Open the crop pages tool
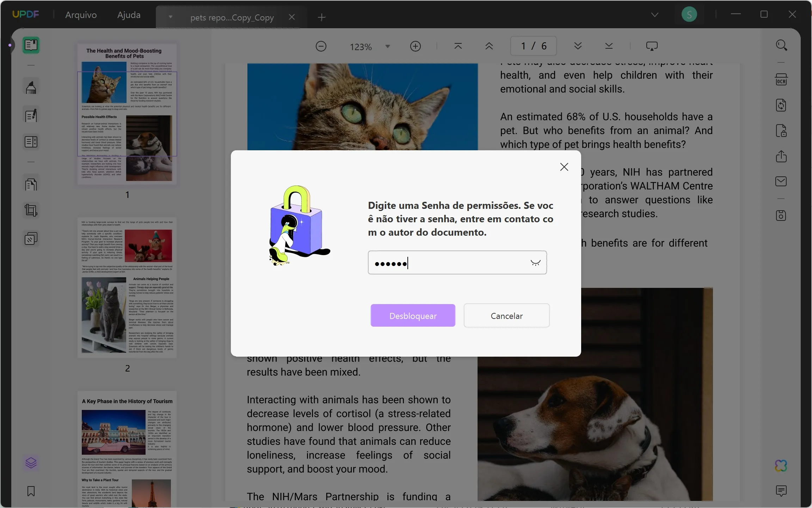This screenshot has height=508, width=812. coord(31,210)
